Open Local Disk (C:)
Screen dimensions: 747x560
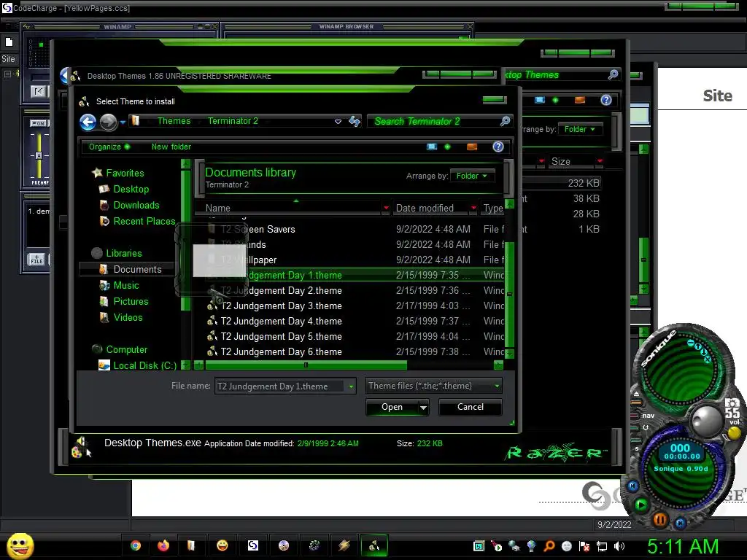144,366
